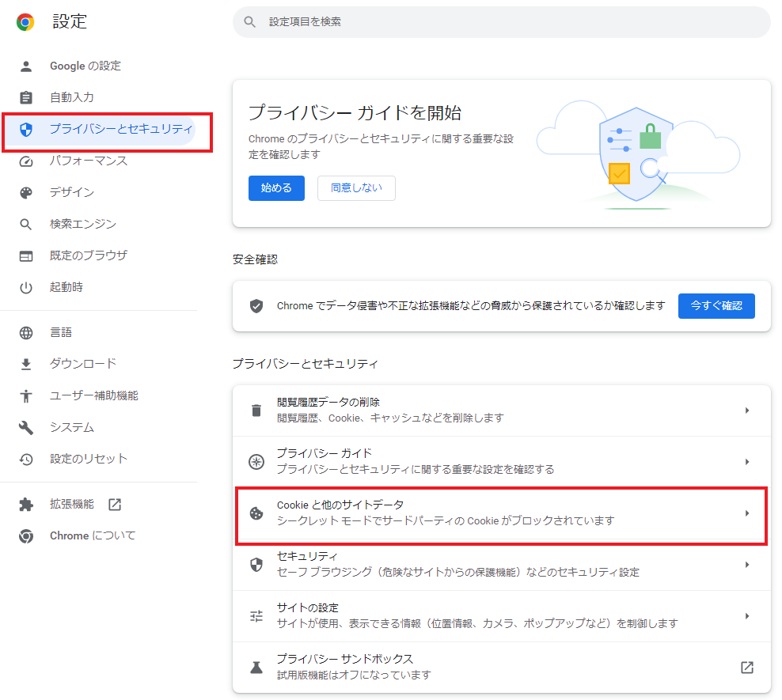Click the clipboard icon for 自動入力

tap(26, 97)
